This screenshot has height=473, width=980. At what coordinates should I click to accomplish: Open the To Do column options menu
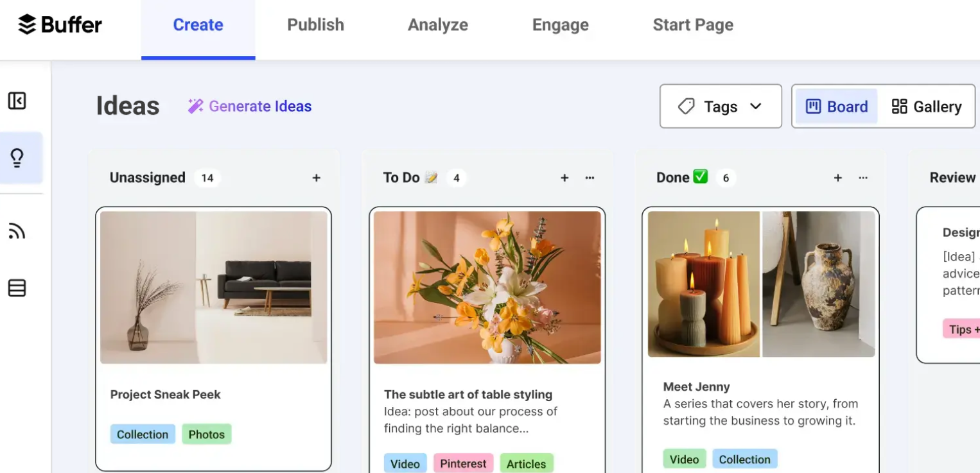(590, 178)
